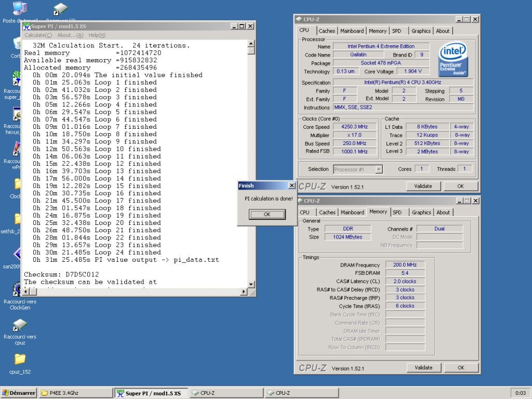Open About menu in Super PI

pyautogui.click(x=70, y=35)
